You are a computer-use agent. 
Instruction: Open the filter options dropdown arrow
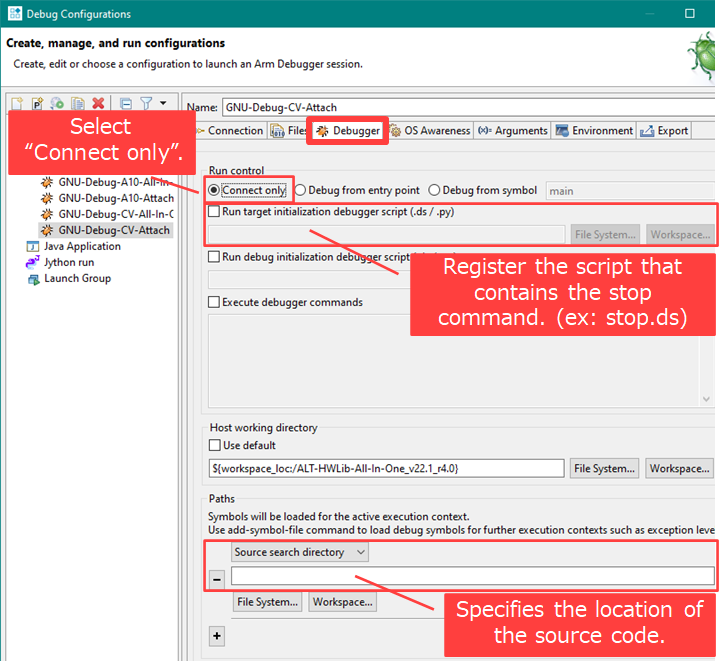[x=163, y=103]
